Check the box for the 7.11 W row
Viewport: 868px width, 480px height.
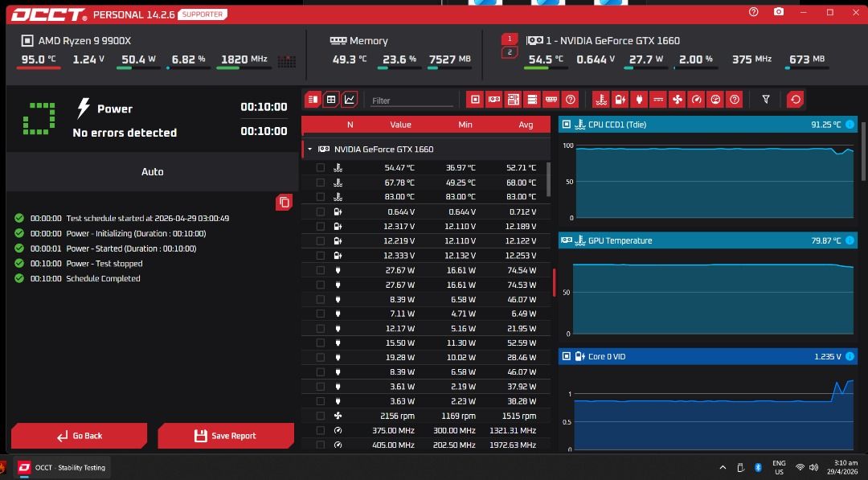[x=321, y=314]
